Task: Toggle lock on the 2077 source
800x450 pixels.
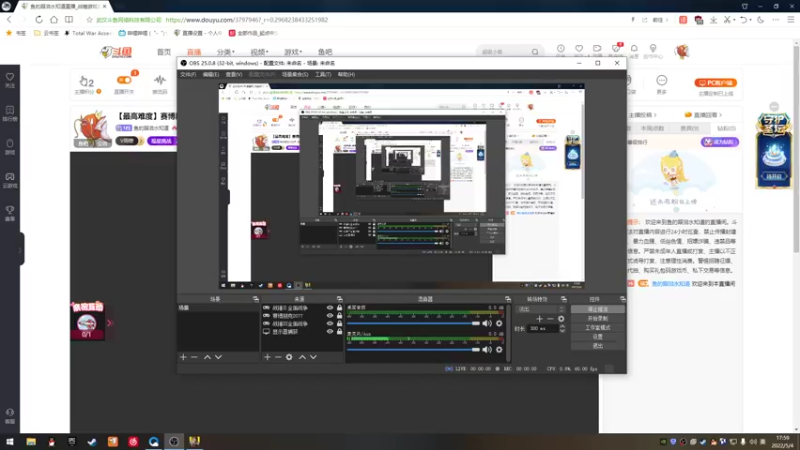Action: coord(339,316)
